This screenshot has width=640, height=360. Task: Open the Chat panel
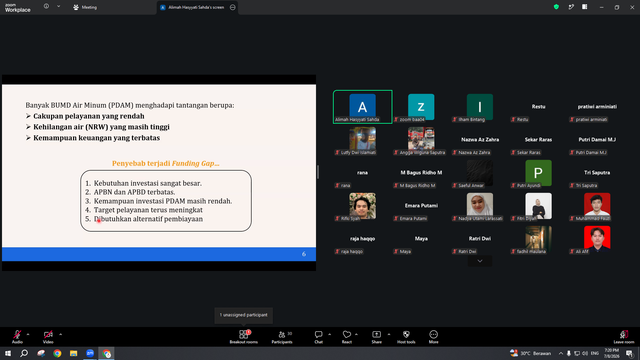click(318, 337)
